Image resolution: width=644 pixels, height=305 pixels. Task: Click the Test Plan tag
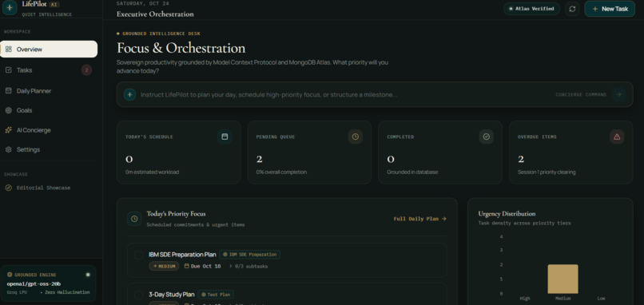[216, 295]
